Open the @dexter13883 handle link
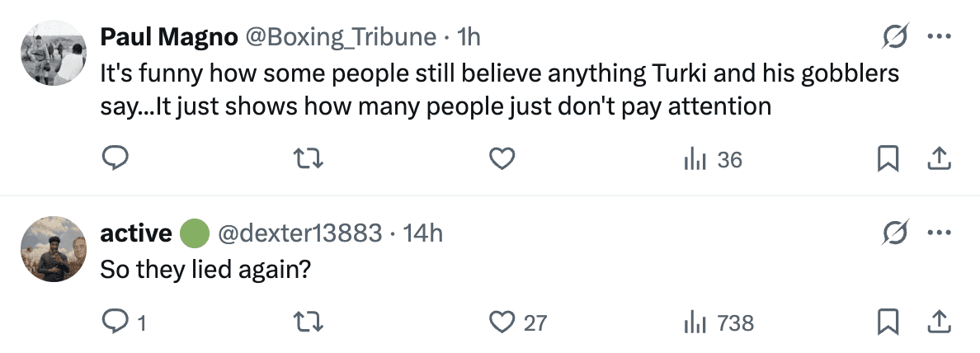This screenshot has width=980, height=353. tap(299, 234)
